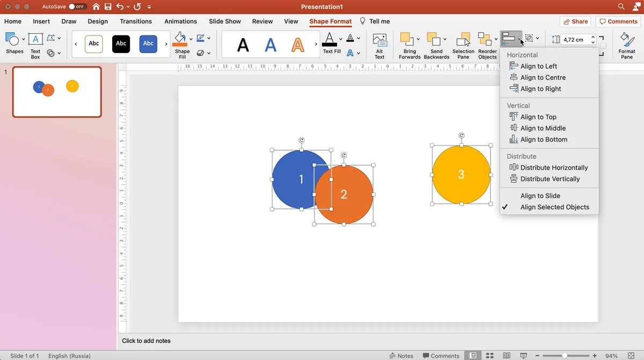Fit slide to window icon
This screenshot has width=644, height=360.
pyautogui.click(x=631, y=356)
